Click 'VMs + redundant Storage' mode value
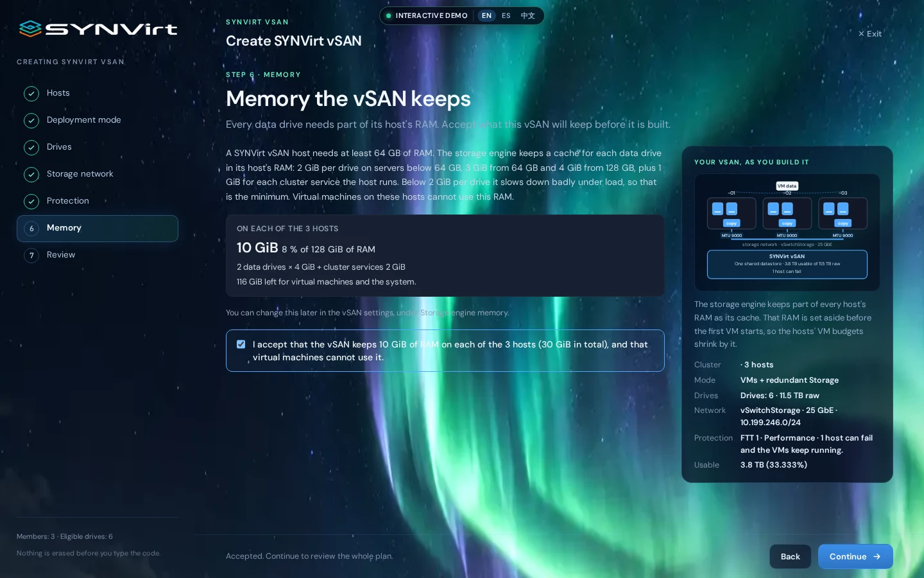 [x=790, y=380]
